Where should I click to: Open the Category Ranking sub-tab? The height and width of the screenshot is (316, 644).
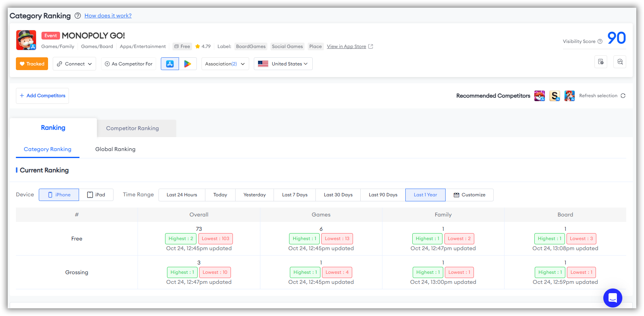coord(48,149)
